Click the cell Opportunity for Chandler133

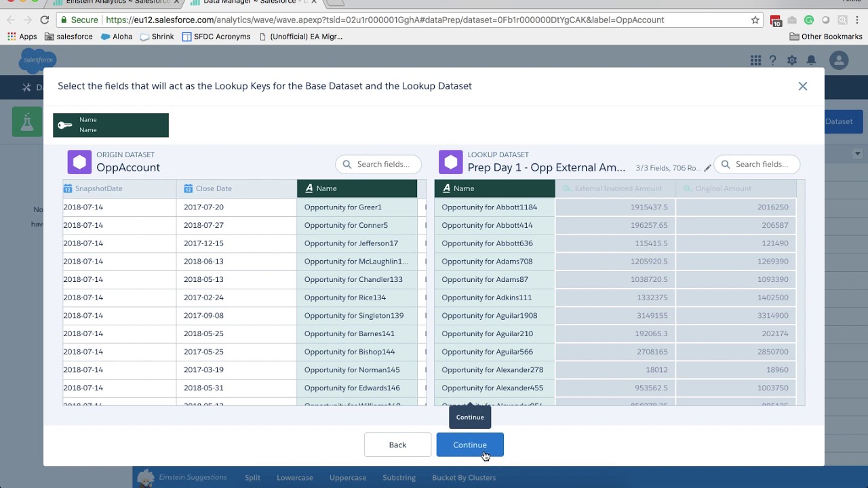(x=357, y=279)
